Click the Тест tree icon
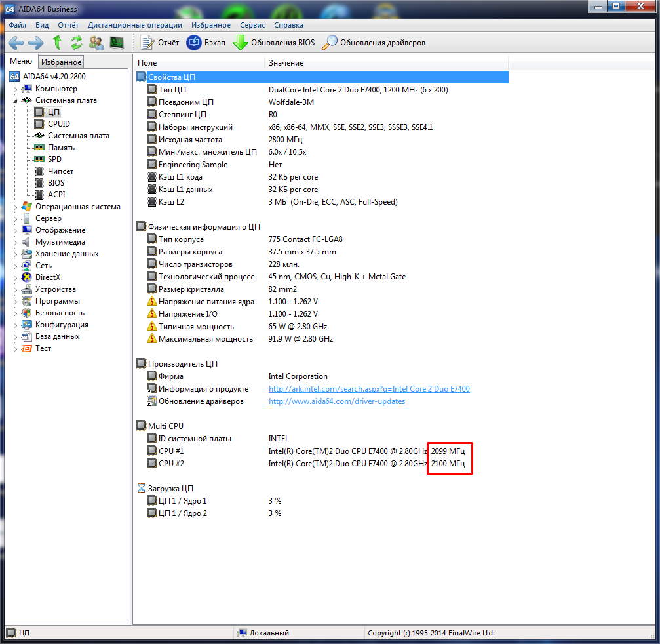The width and height of the screenshot is (660, 644). point(26,348)
